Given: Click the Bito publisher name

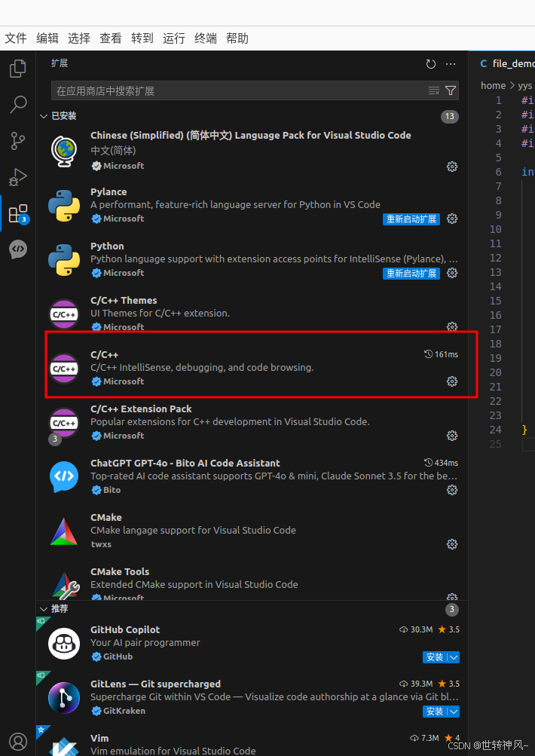Looking at the screenshot, I should click(112, 490).
